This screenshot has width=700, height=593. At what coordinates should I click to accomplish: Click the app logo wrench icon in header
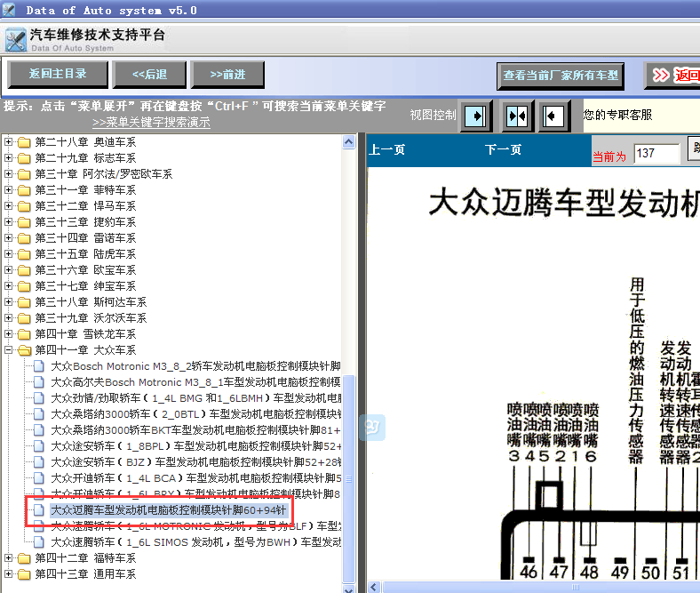coord(15,40)
